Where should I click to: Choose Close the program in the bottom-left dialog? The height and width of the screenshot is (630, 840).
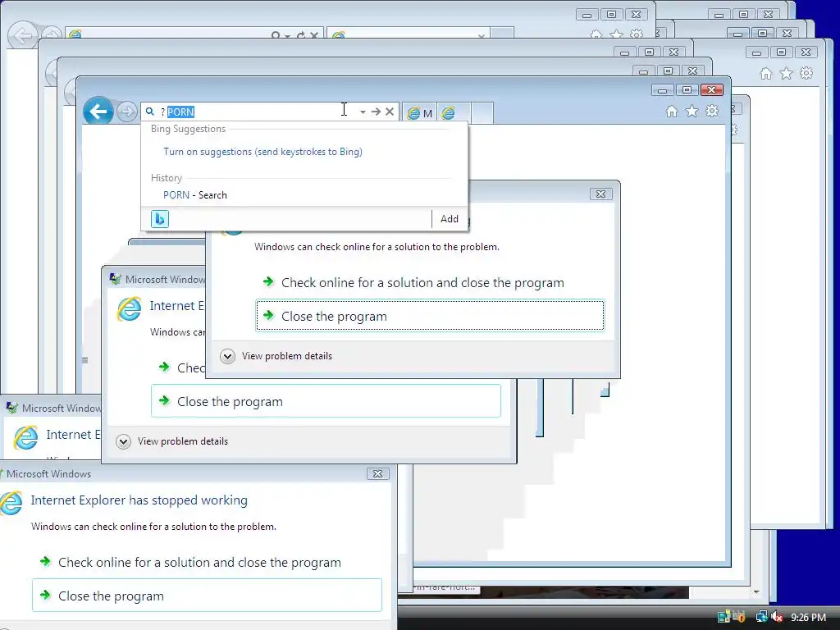(207, 596)
